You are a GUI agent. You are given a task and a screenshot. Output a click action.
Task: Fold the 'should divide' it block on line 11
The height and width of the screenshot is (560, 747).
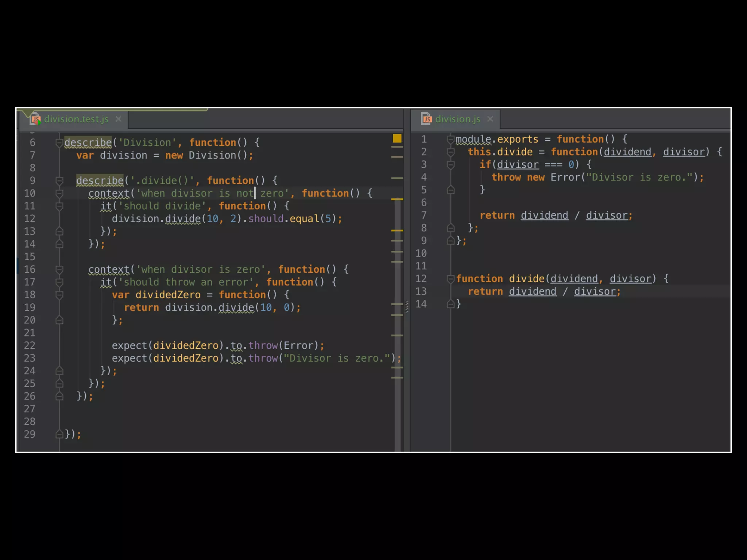59,206
